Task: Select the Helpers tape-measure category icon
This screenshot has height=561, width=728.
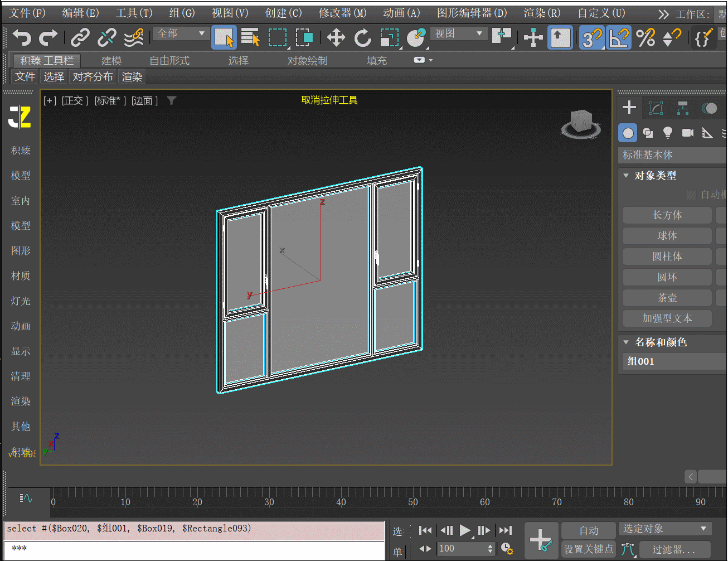Action: pyautogui.click(x=707, y=133)
